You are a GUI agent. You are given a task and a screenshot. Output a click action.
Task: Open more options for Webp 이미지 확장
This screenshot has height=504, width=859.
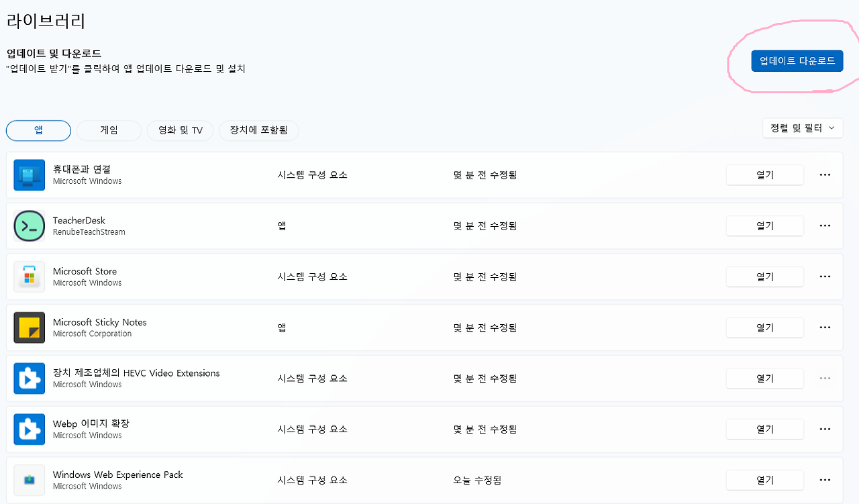[825, 430]
